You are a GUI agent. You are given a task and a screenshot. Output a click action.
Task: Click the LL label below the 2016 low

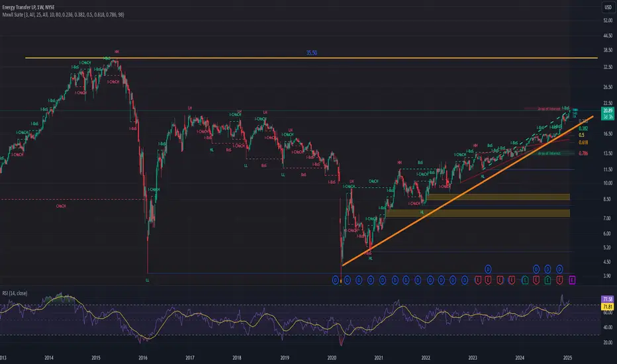[148, 280]
